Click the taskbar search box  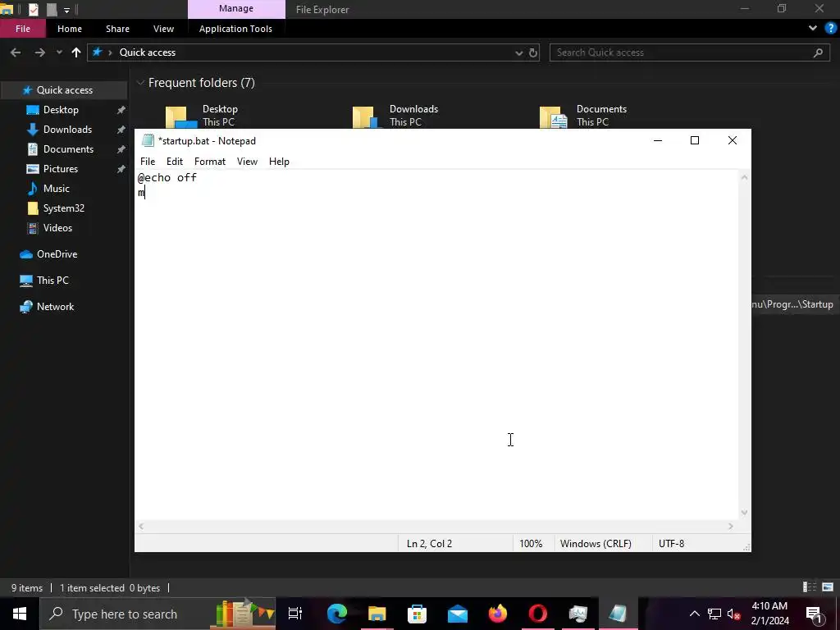pos(158,614)
